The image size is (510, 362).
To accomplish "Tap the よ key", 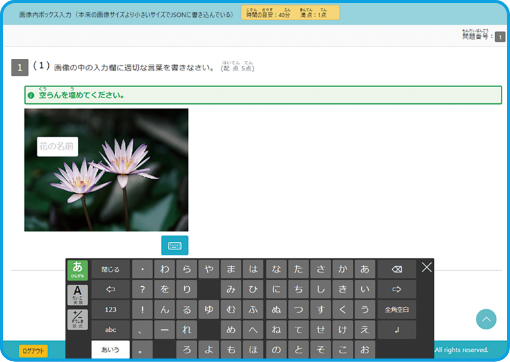I will tap(209, 350).
